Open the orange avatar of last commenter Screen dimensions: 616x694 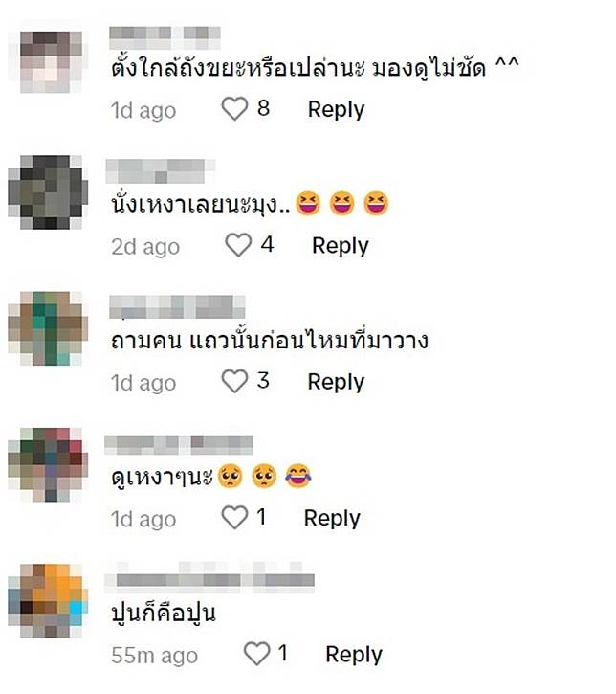click(x=48, y=600)
